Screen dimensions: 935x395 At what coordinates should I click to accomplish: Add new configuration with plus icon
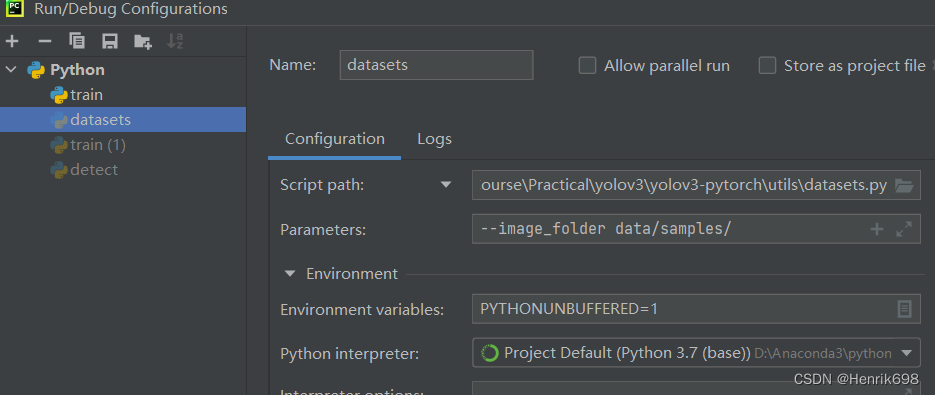point(12,41)
